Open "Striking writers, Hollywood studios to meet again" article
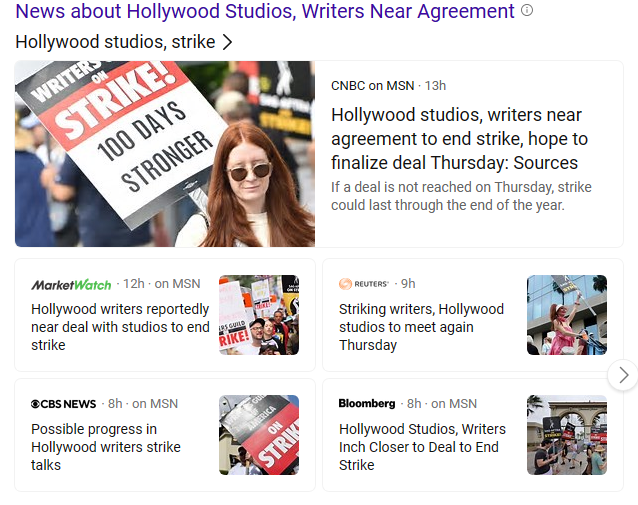638x505 pixels. (421, 327)
